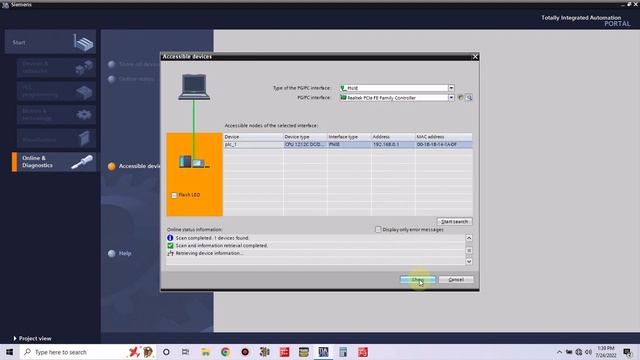
Task: Click 'Scan and information retrieval completed' message
Action: point(222,246)
